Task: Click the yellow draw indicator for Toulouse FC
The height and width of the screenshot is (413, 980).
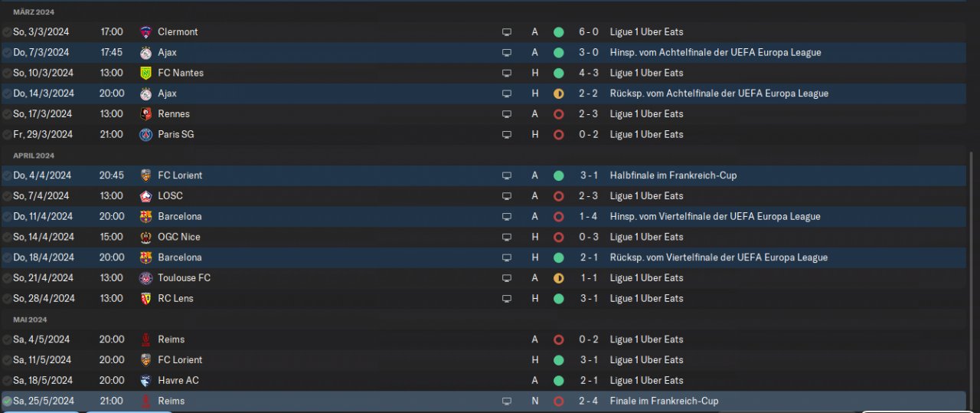Action: point(558,278)
